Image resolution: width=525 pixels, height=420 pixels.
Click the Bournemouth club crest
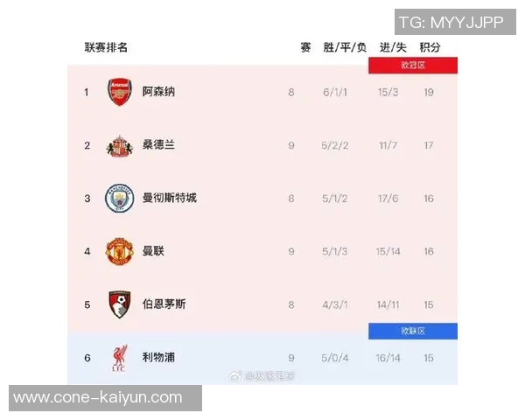tap(118, 304)
